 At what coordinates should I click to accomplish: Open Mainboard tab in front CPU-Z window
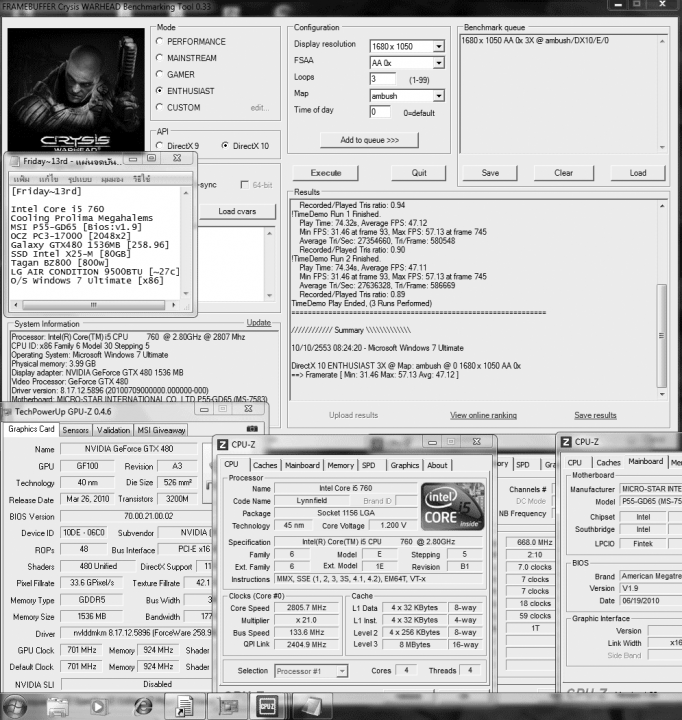[x=302, y=465]
